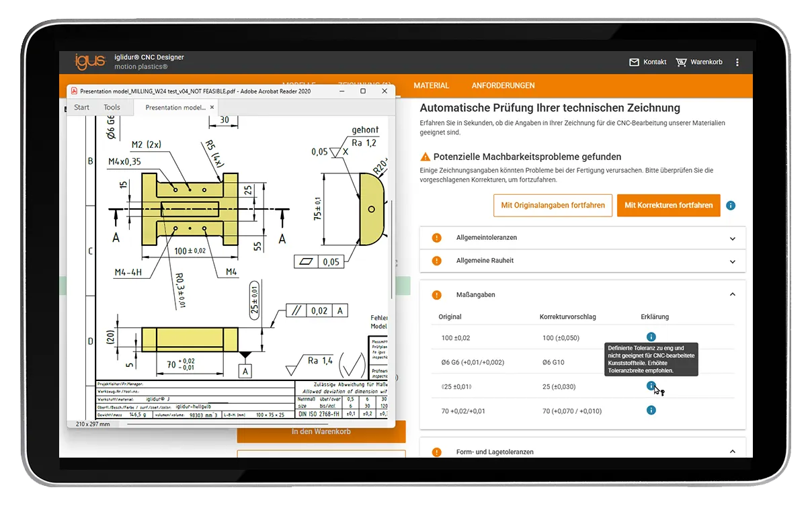Screen dimensions: 812x508
Task: Open the three-dot more options menu
Action: (737, 62)
